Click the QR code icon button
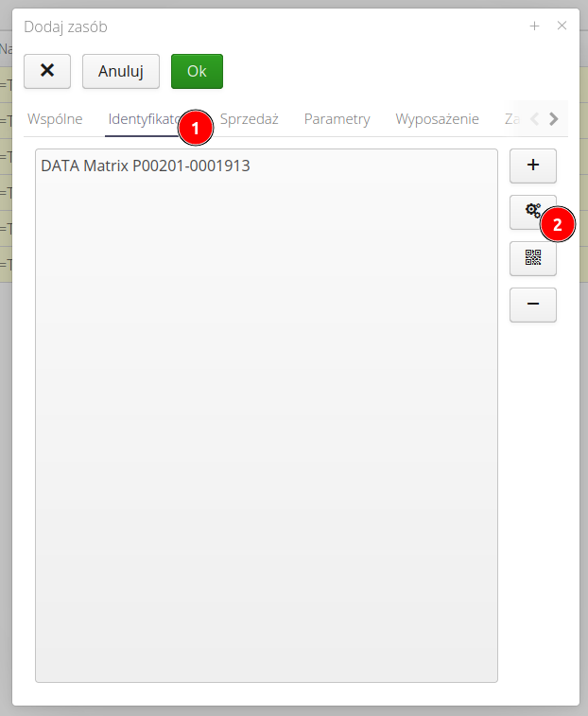The width and height of the screenshot is (588, 716). (x=532, y=257)
